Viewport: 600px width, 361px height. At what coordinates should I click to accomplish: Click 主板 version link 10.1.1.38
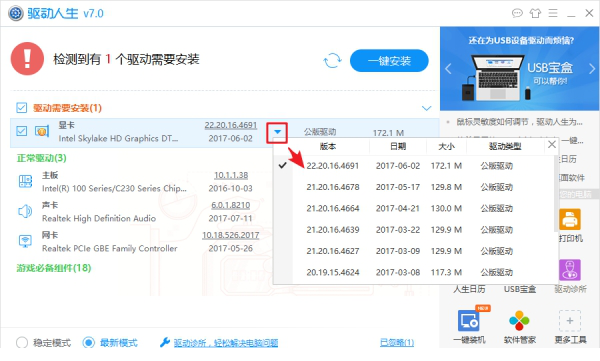(x=231, y=175)
